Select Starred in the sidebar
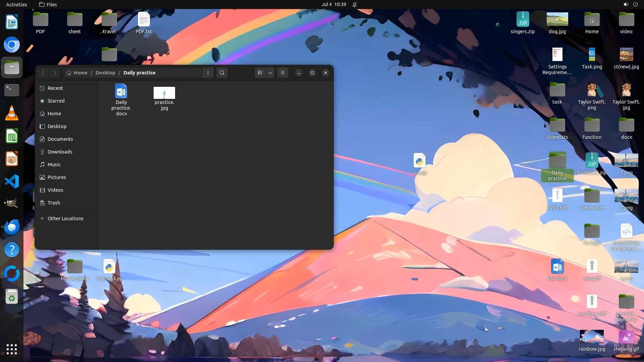This screenshot has height=362, width=644. 56,101
